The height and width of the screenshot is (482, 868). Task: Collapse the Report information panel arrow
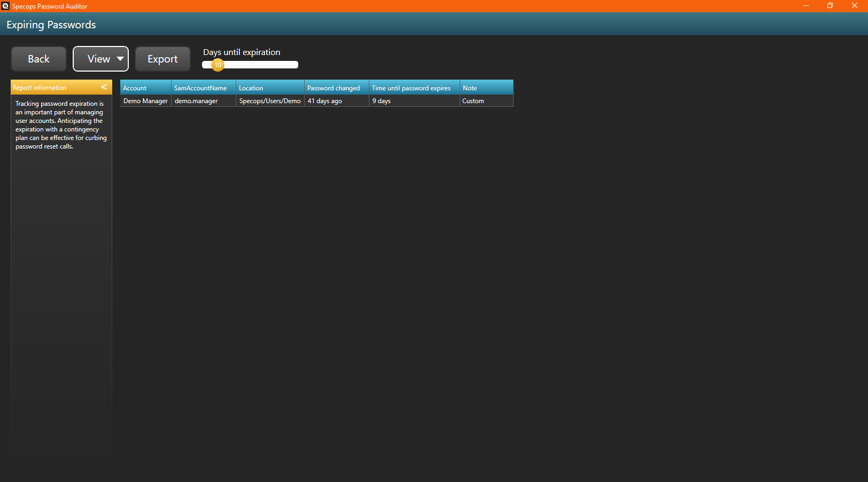coord(104,87)
